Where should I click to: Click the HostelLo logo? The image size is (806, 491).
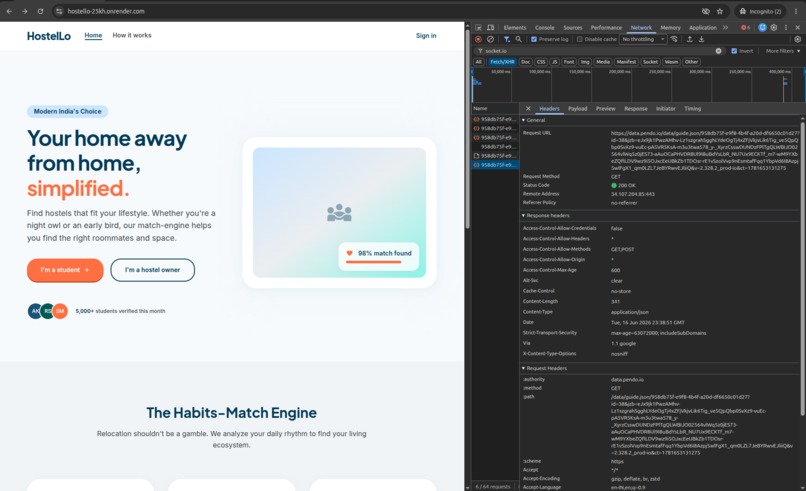pos(49,36)
